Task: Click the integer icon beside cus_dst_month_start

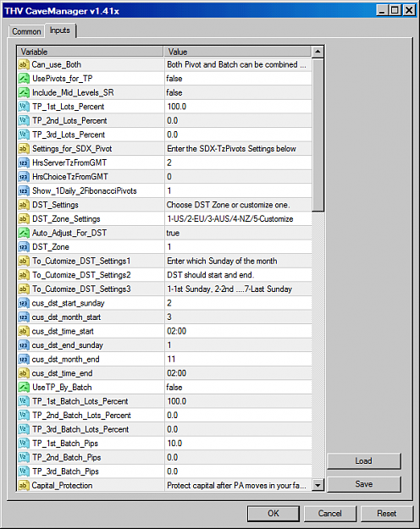Action: [x=24, y=317]
